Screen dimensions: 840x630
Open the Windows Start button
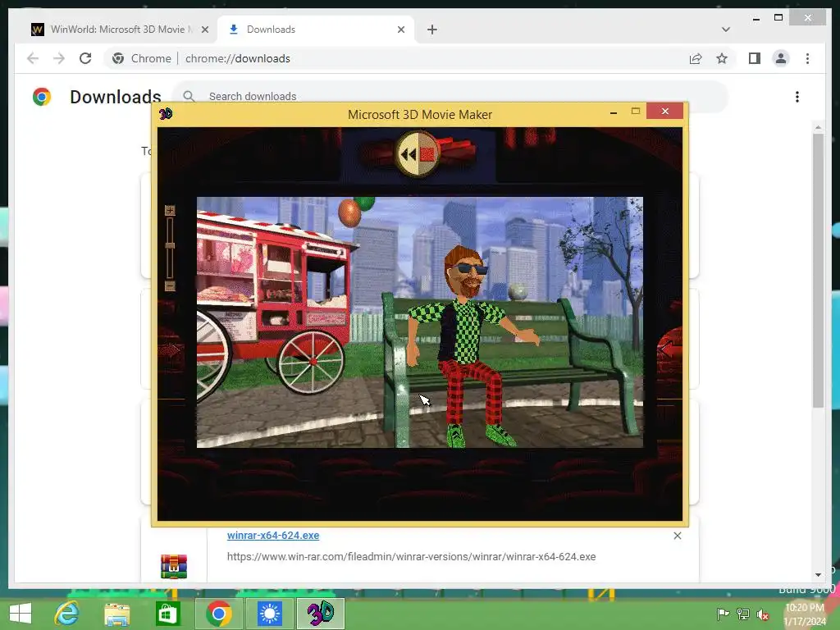click(x=21, y=614)
